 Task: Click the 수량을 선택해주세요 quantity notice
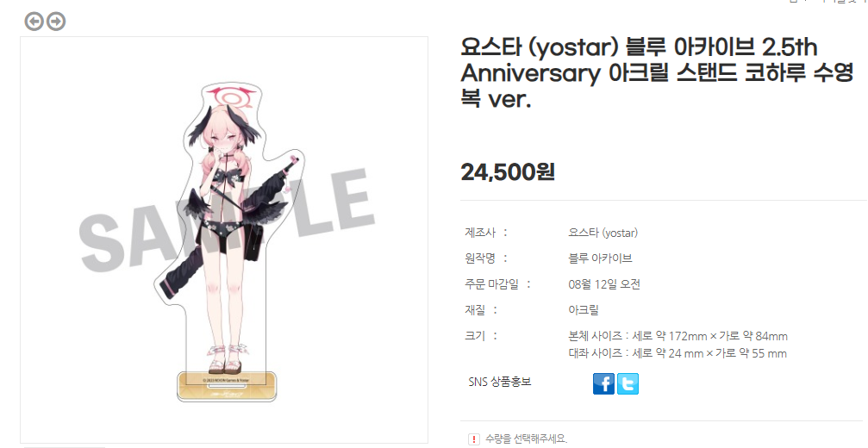[x=526, y=439]
